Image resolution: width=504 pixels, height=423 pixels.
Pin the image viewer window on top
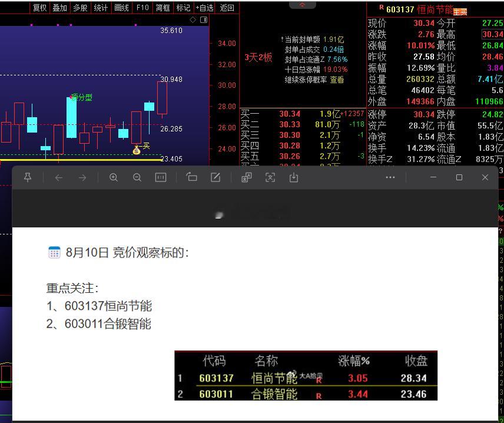[x=28, y=177]
